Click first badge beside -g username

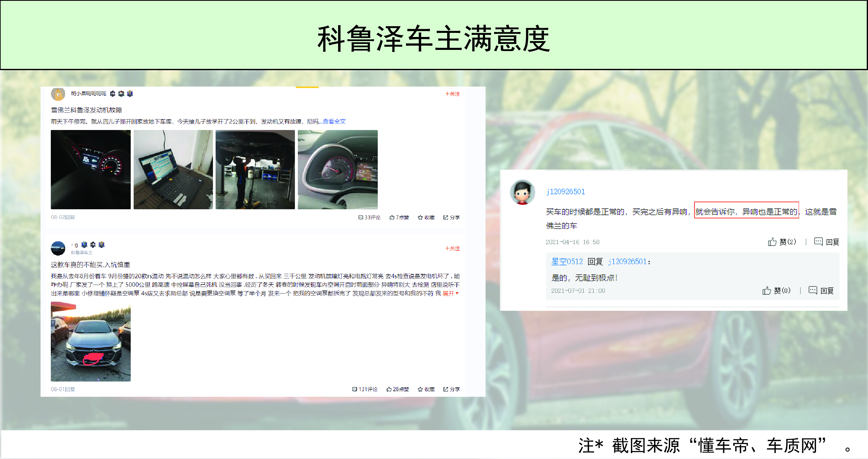click(x=84, y=245)
